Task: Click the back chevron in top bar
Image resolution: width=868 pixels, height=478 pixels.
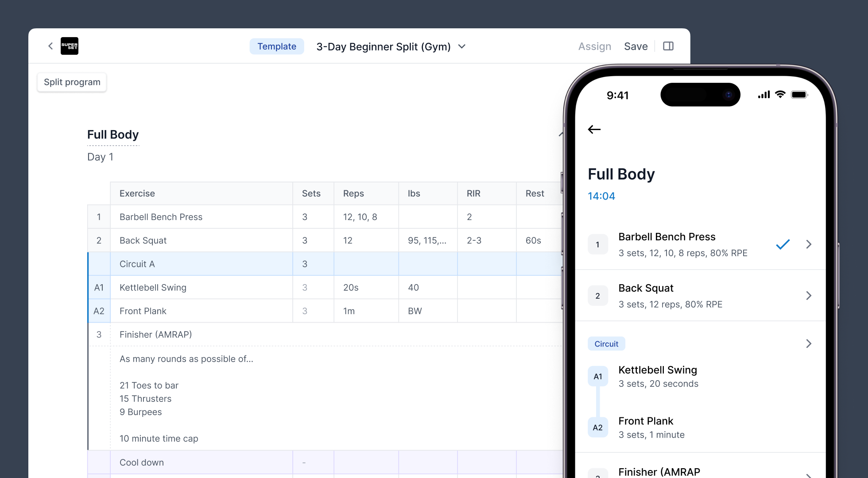Action: pos(50,46)
